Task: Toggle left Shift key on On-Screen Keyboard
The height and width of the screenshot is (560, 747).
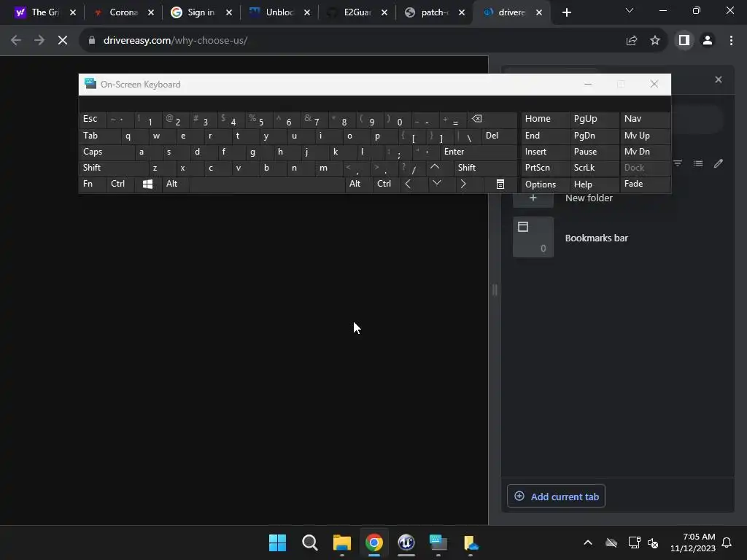Action: [113, 168]
